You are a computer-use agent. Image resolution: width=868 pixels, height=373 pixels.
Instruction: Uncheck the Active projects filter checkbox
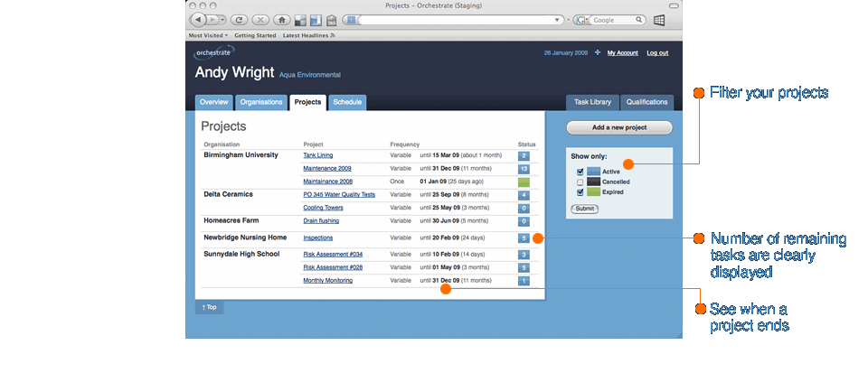(x=578, y=172)
